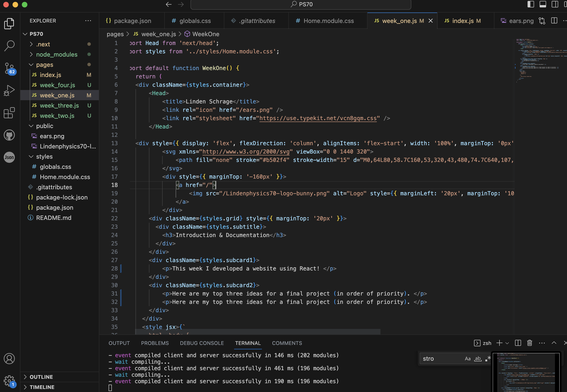This screenshot has height=392, width=567.
Task: Open Source Control with 62 changes
Action: tap(10, 68)
